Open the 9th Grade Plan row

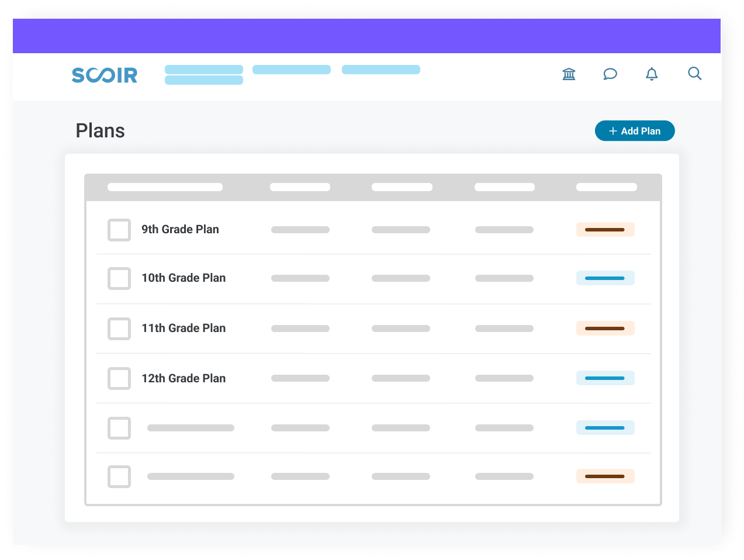click(373, 230)
